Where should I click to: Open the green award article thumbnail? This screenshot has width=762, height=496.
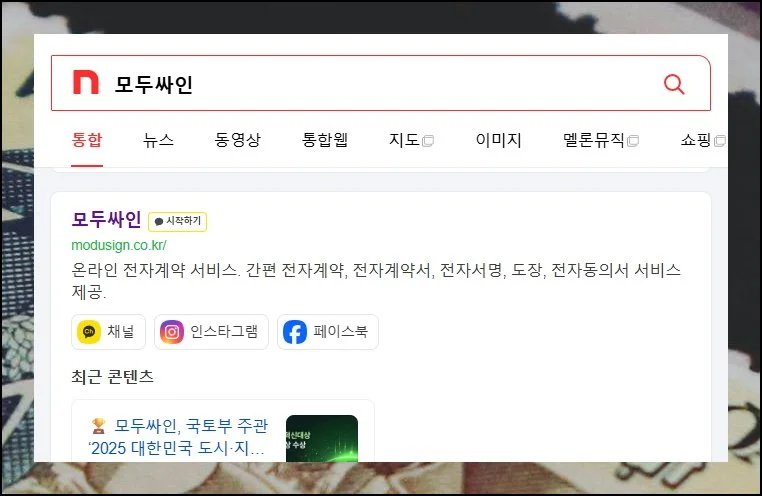[x=322, y=438]
